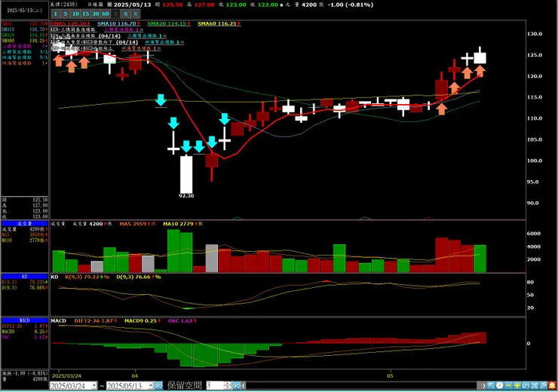Screen dimensions: 558x392
Task: Click the clock icon in bottom toolbar
Action: [x=500, y=386]
